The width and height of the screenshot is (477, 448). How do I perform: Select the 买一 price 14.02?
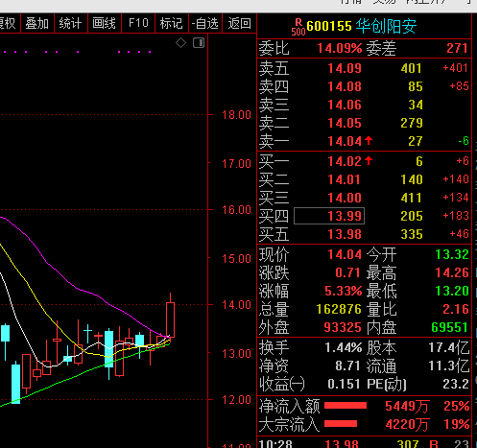tap(345, 161)
